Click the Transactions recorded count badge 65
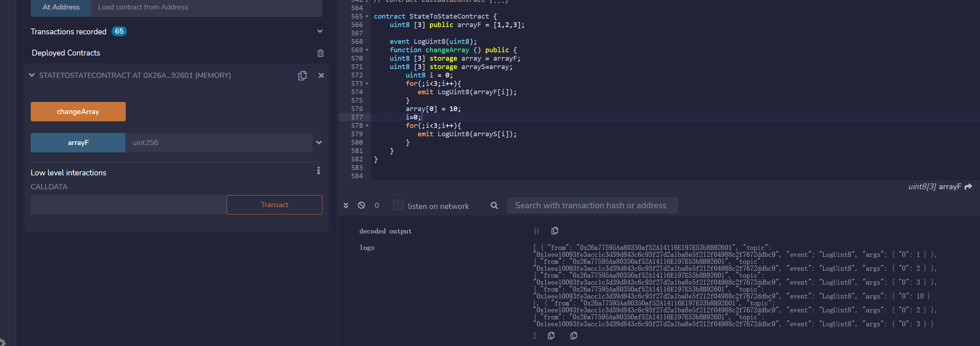The height and width of the screenshot is (346, 980). tap(119, 31)
